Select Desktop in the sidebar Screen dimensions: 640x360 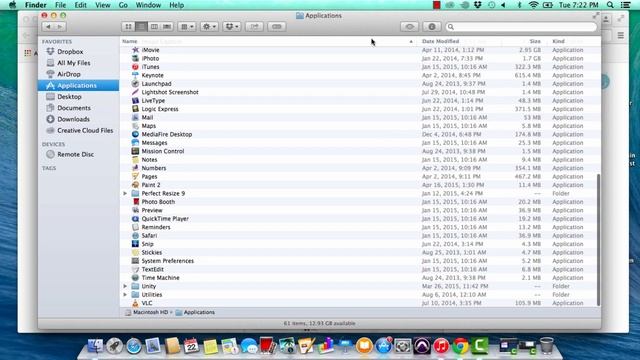78,97
